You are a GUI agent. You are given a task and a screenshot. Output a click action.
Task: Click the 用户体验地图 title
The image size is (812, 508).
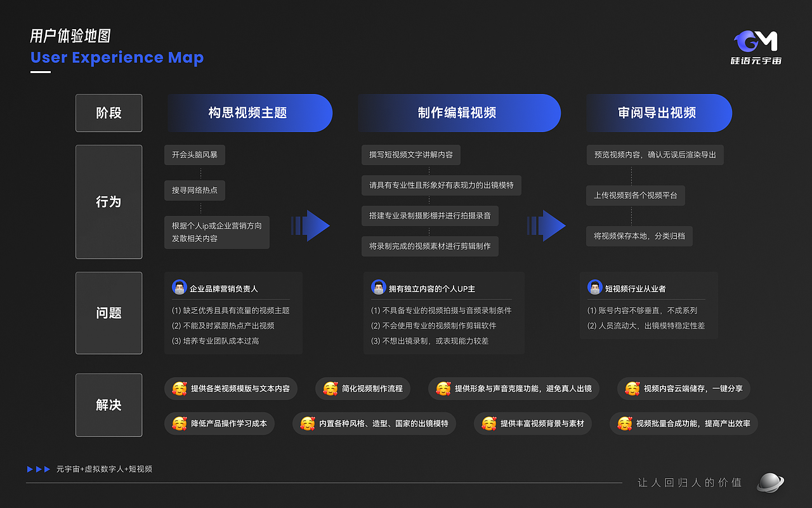[x=70, y=36]
